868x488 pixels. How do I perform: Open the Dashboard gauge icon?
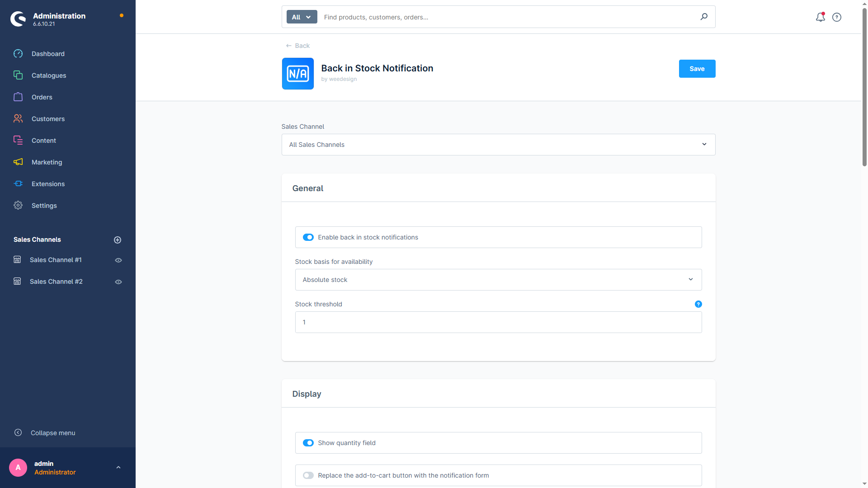tap(18, 54)
